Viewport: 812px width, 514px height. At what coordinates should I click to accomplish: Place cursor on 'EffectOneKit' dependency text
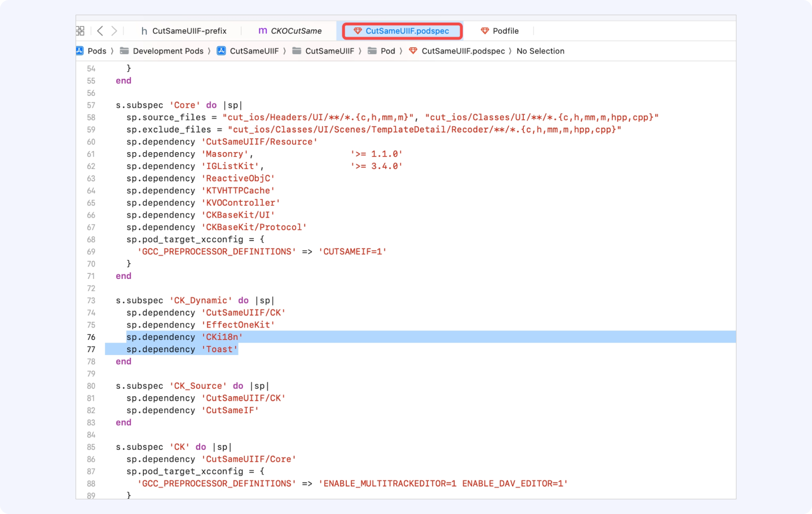click(x=238, y=325)
